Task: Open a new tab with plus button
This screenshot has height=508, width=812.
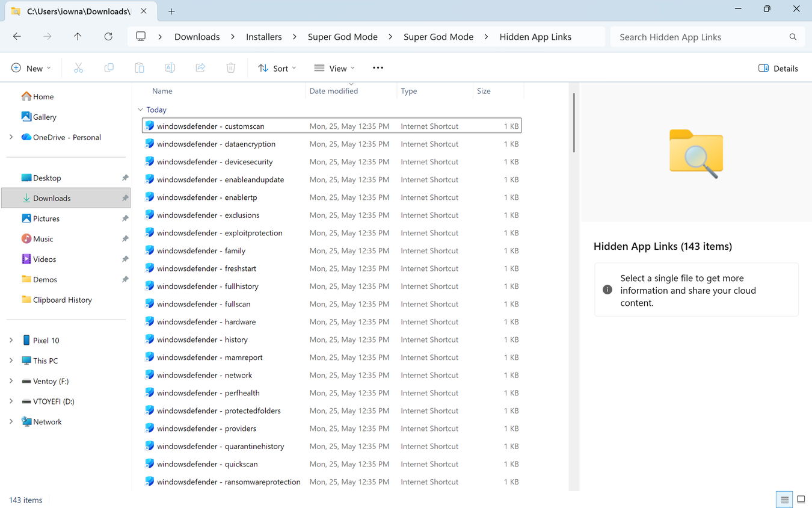Action: click(171, 11)
